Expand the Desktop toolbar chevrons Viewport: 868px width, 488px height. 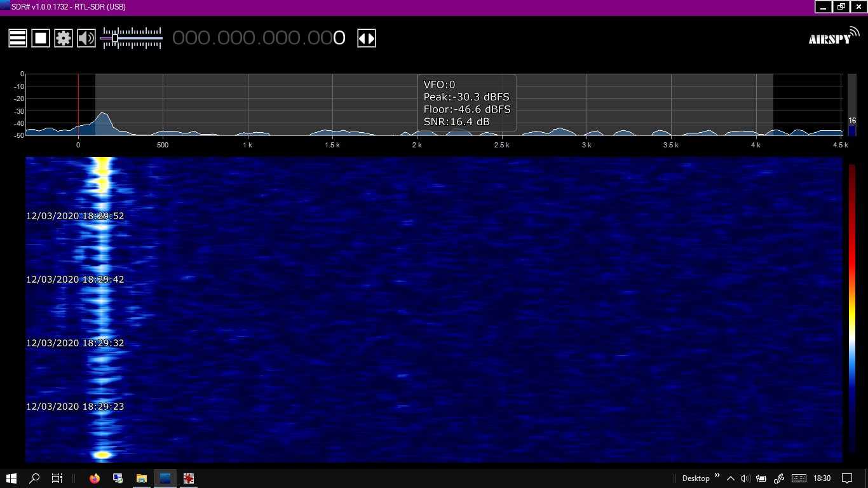coord(717,475)
